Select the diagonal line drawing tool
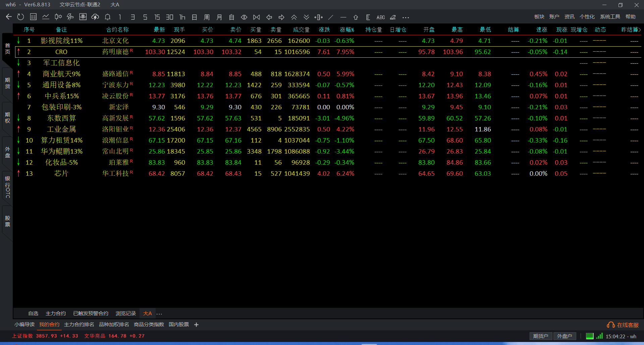 [x=331, y=17]
